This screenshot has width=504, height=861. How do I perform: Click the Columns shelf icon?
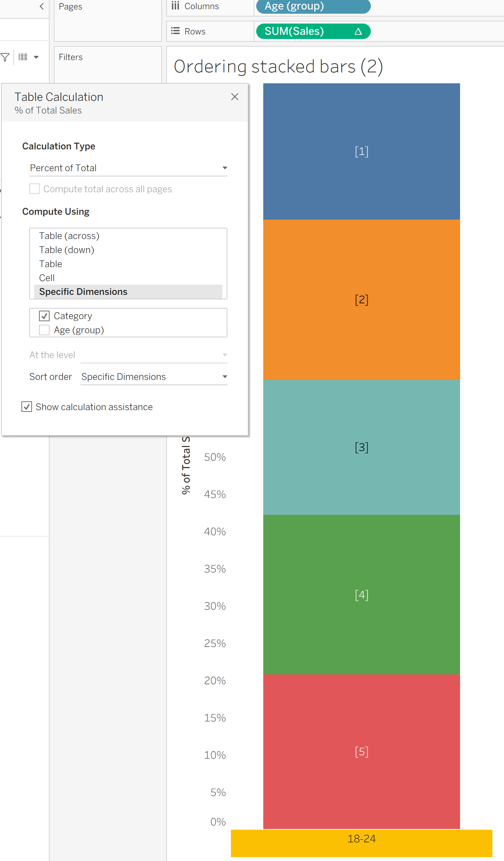175,6
